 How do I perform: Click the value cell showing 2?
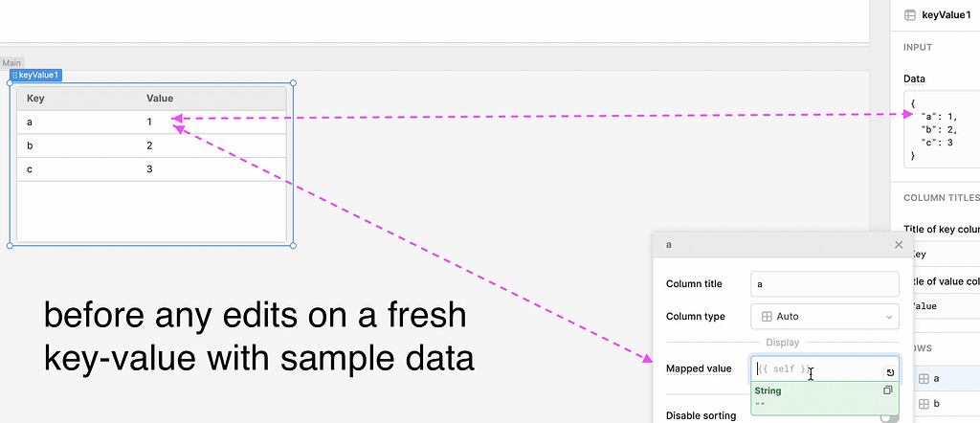coord(150,145)
